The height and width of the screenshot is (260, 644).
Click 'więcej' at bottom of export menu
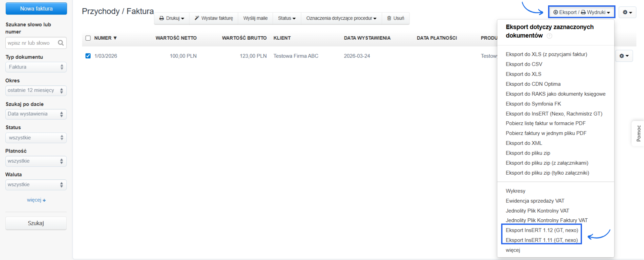(x=513, y=250)
